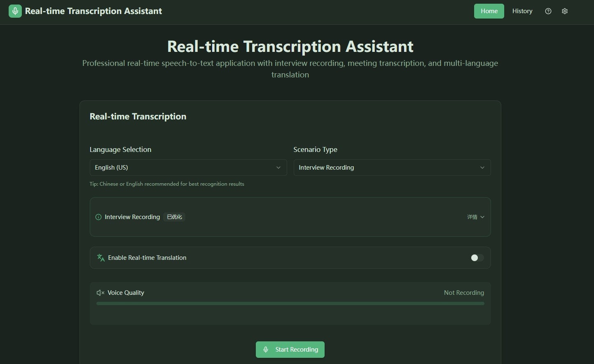Open the settings gear icon
Screen dimensions: 594x364
pyautogui.click(x=565, y=11)
